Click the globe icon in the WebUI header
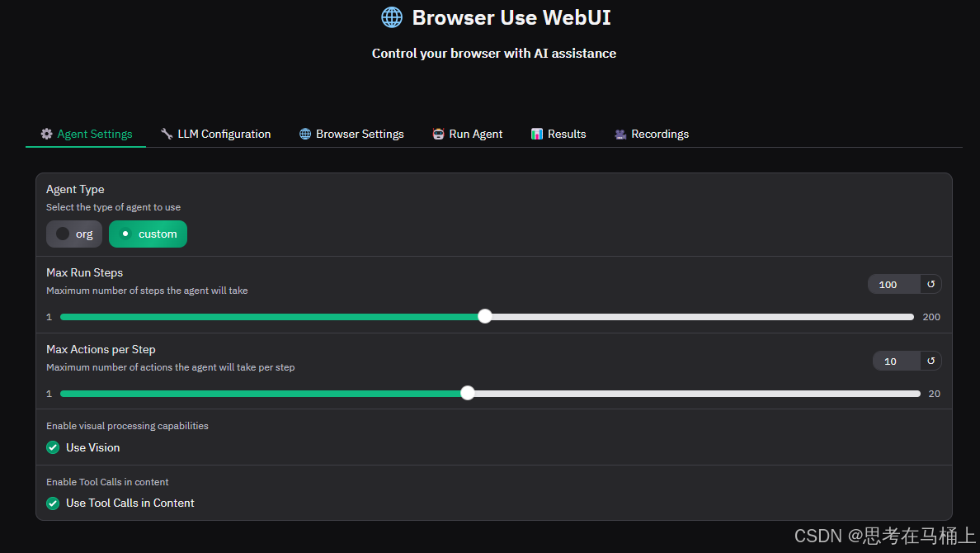Viewport: 980px width, 553px height. coord(391,17)
